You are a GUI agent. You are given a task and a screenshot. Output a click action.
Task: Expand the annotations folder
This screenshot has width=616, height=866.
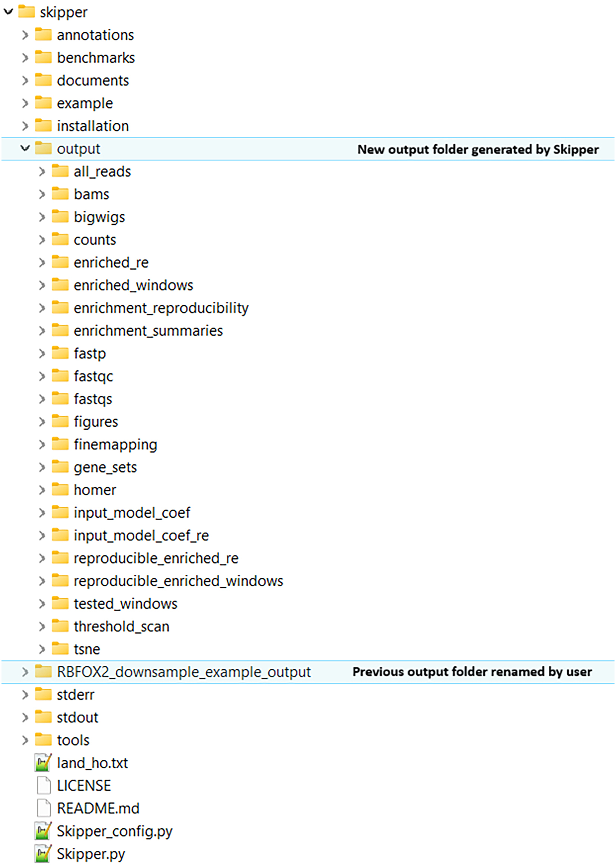pyautogui.click(x=25, y=35)
